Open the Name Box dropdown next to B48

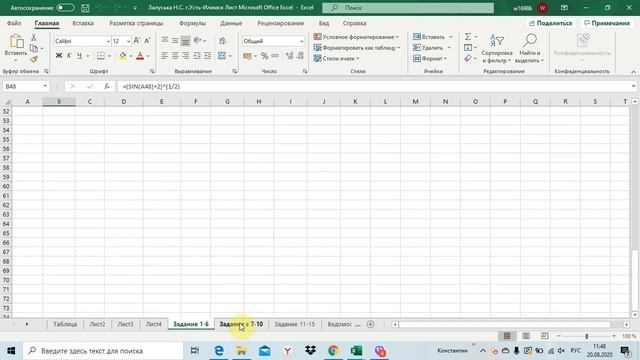point(45,86)
